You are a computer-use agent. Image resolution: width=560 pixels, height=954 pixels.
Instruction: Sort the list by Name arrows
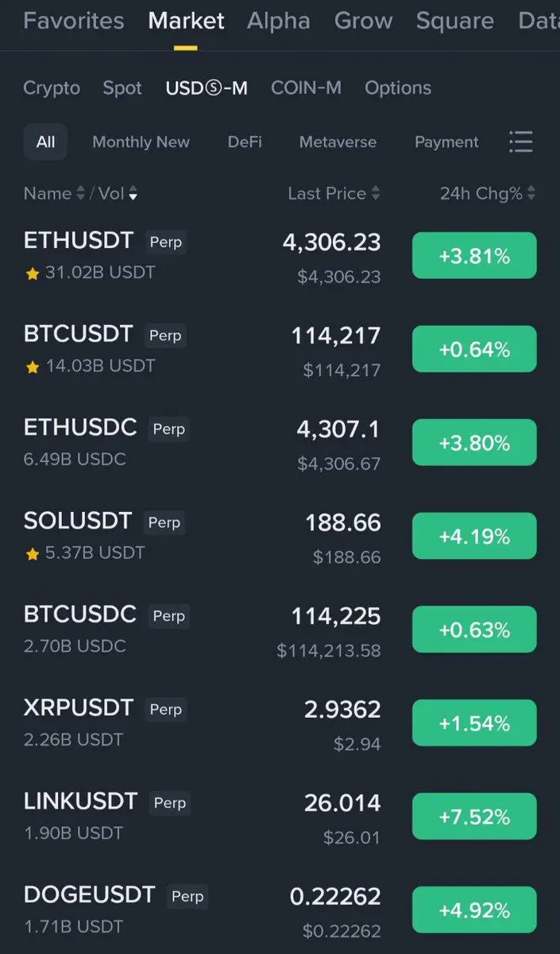point(79,193)
